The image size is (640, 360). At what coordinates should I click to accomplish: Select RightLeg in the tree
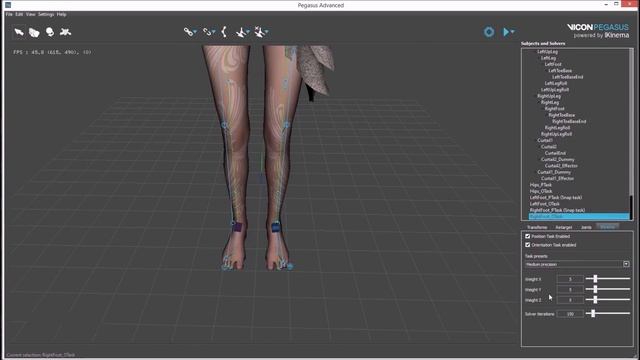pos(550,102)
